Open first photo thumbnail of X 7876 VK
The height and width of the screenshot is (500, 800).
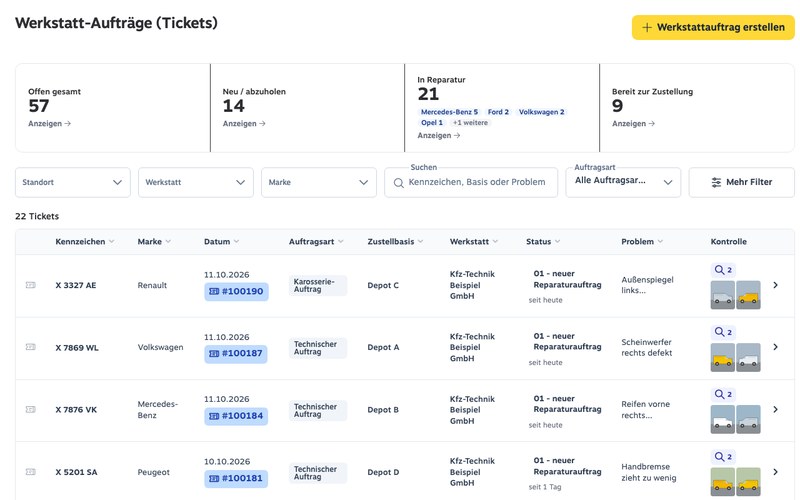pos(722,419)
